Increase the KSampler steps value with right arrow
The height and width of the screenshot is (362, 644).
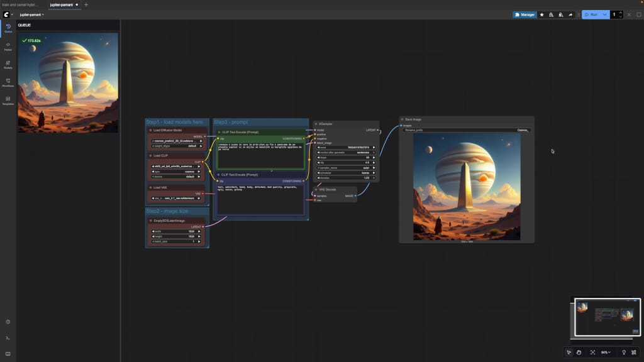tap(374, 157)
